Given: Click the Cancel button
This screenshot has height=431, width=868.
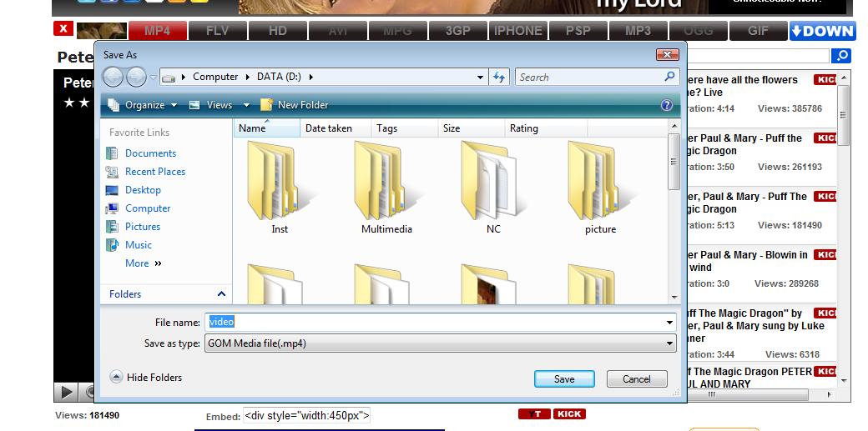Looking at the screenshot, I should click(637, 379).
